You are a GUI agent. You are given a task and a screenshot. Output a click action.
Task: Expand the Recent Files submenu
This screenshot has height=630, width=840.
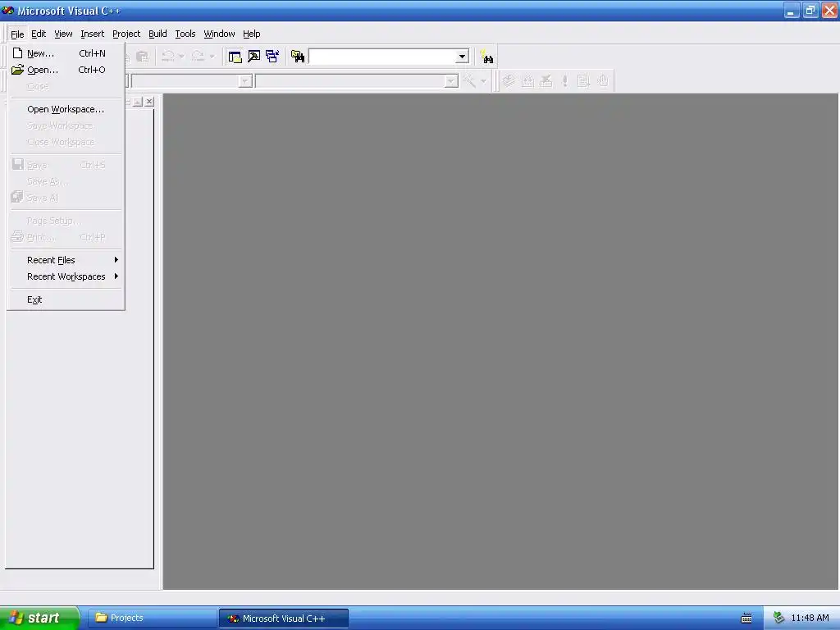66,260
